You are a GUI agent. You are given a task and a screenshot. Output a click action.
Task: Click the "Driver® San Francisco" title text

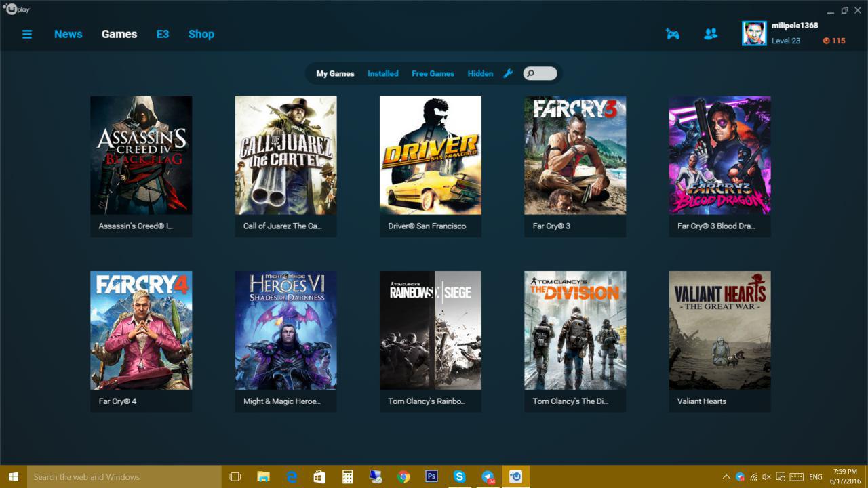(427, 226)
